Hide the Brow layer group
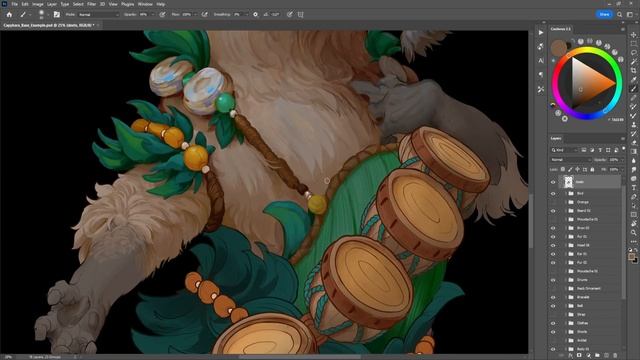The width and height of the screenshot is (640, 360). point(553,228)
